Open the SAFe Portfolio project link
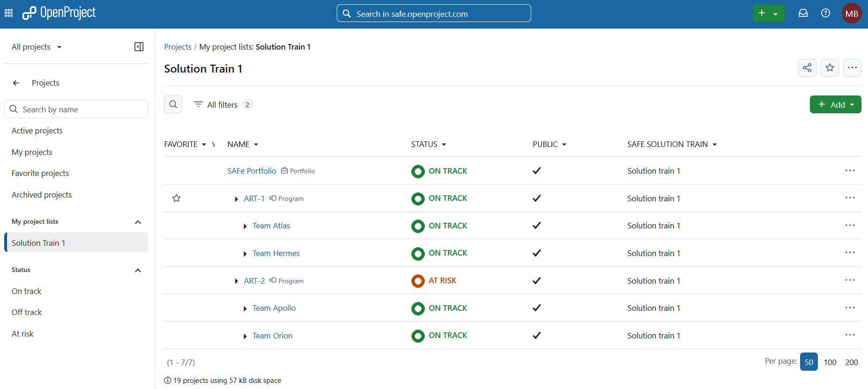The image size is (868, 389). pyautogui.click(x=252, y=171)
